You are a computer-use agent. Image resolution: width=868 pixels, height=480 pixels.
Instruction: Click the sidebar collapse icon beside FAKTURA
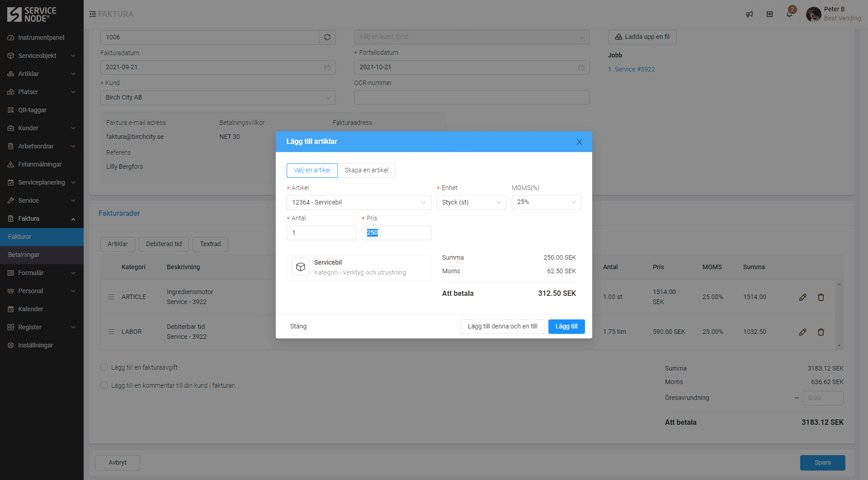point(93,14)
